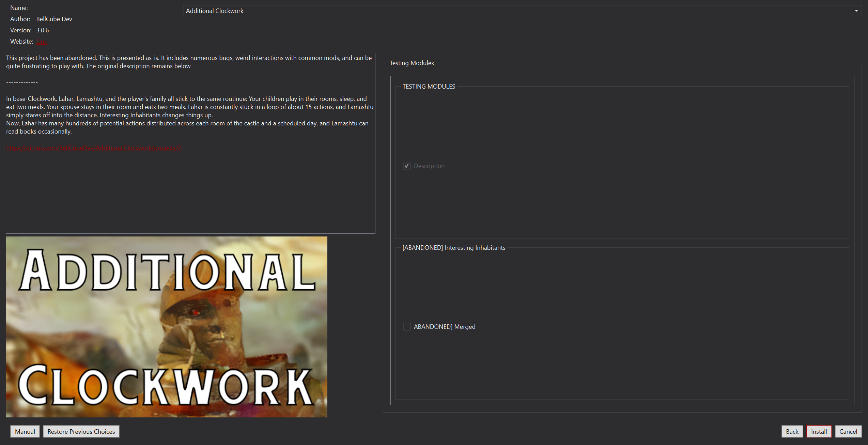Click the TESTING MODULES group heading
This screenshot has width=868, height=445.
point(429,87)
